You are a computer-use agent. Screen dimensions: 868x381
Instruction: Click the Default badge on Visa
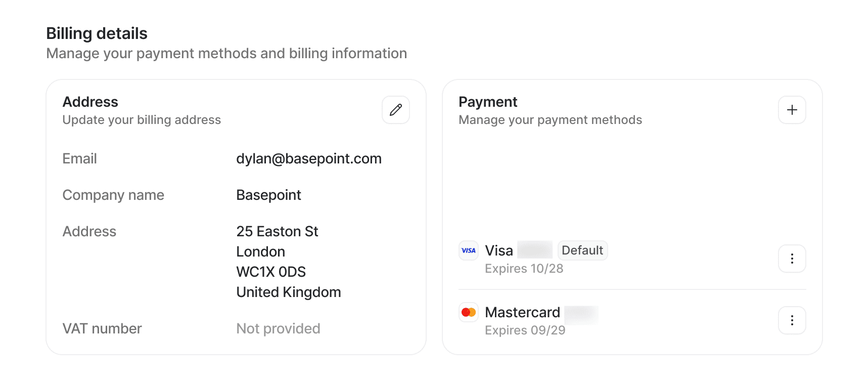click(582, 250)
